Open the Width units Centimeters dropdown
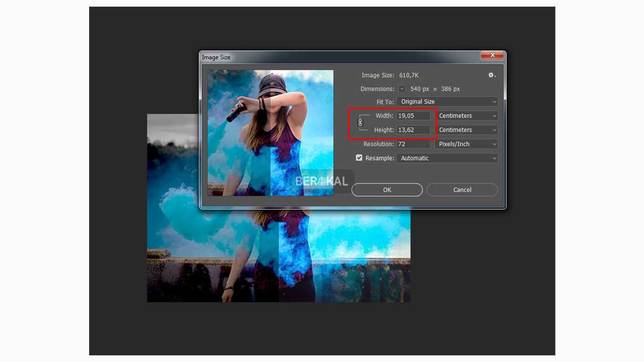The height and width of the screenshot is (362, 644). click(x=467, y=116)
